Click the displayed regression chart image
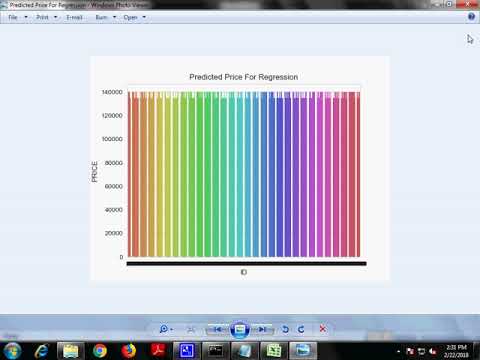 click(x=240, y=169)
